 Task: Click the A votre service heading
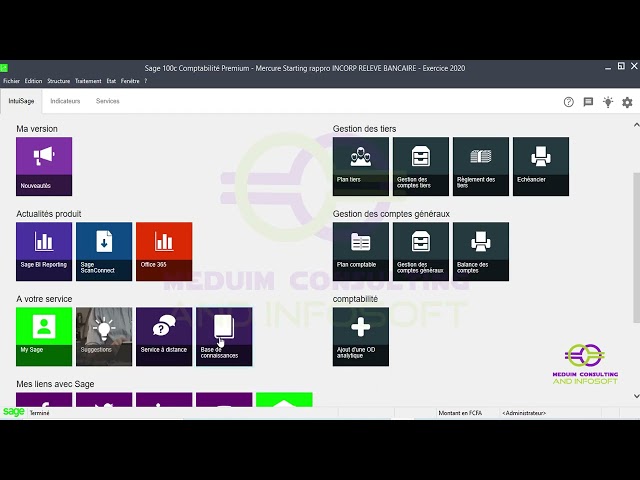[x=44, y=299]
